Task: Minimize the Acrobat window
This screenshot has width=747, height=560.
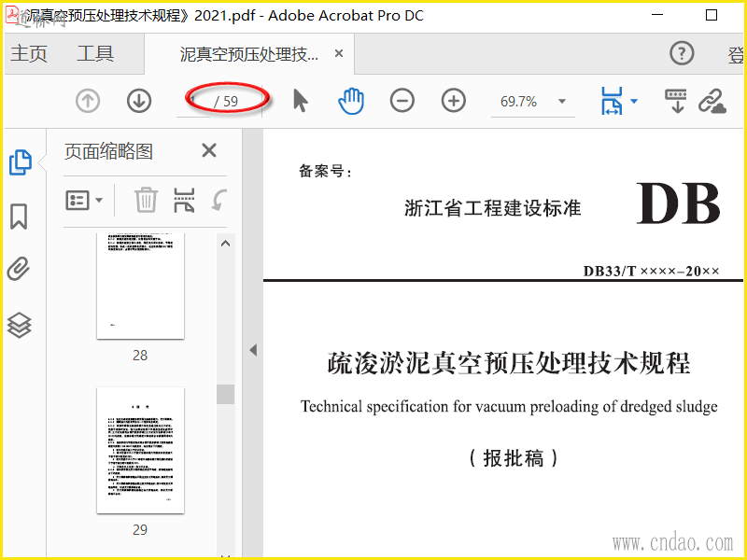Action: pos(657,15)
